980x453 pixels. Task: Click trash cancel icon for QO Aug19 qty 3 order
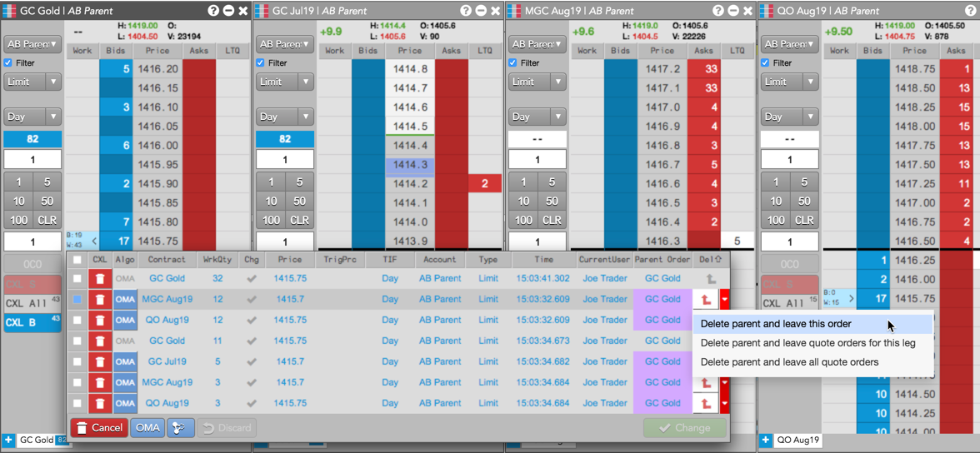tap(100, 402)
